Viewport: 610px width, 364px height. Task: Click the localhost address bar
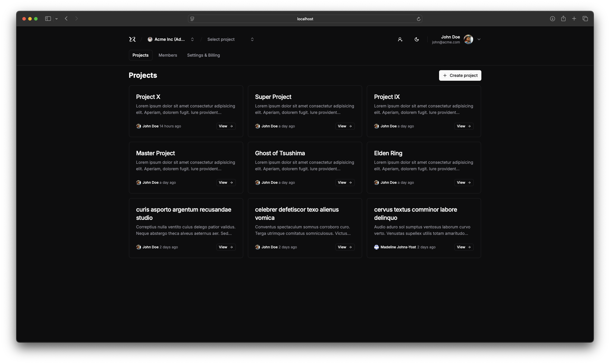pos(305,18)
